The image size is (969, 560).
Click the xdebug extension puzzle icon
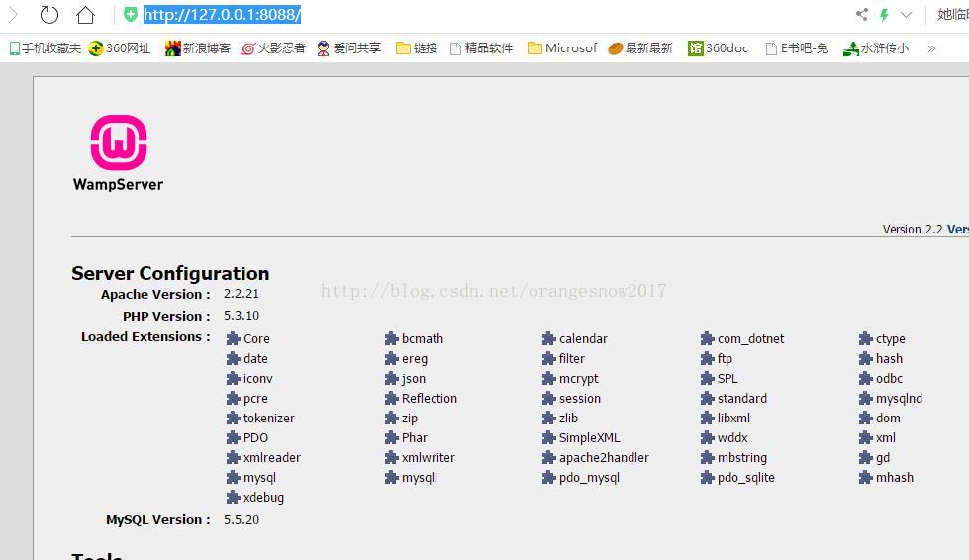(x=233, y=497)
